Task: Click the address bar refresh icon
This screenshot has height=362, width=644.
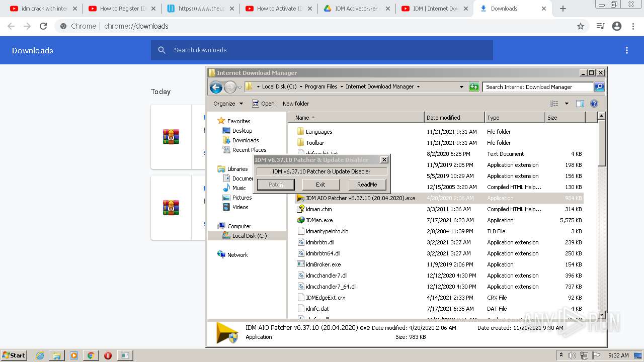Action: (474, 87)
